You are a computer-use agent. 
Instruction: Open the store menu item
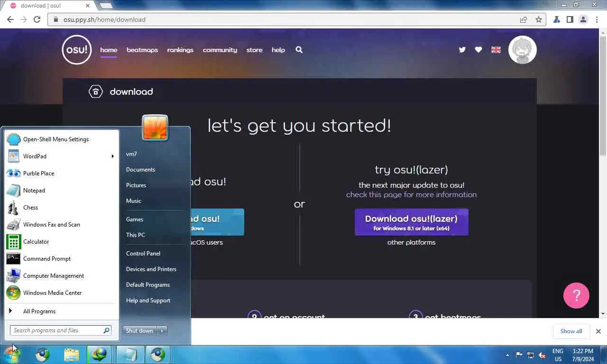[254, 50]
